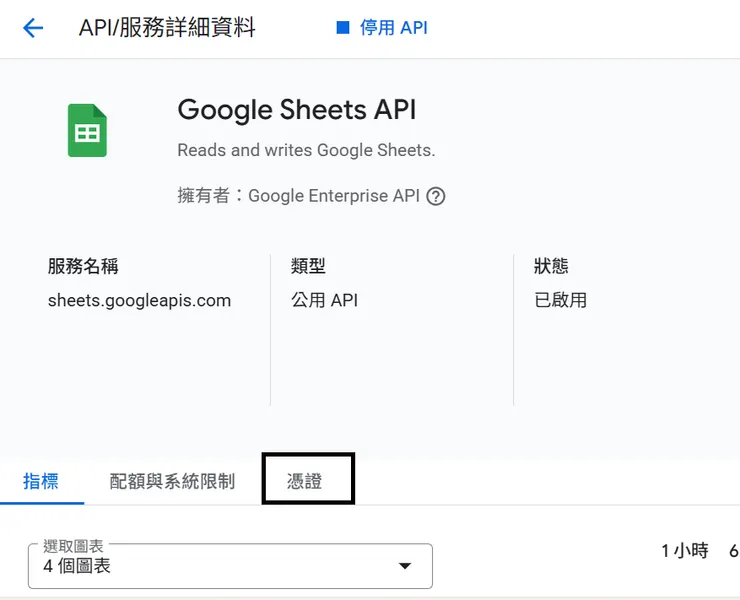Click the 類型 label
The width and height of the screenshot is (740, 600).
click(x=308, y=266)
